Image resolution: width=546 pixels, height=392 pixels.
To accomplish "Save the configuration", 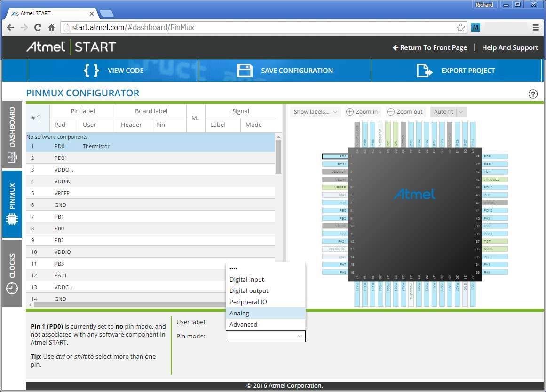I will (x=285, y=71).
